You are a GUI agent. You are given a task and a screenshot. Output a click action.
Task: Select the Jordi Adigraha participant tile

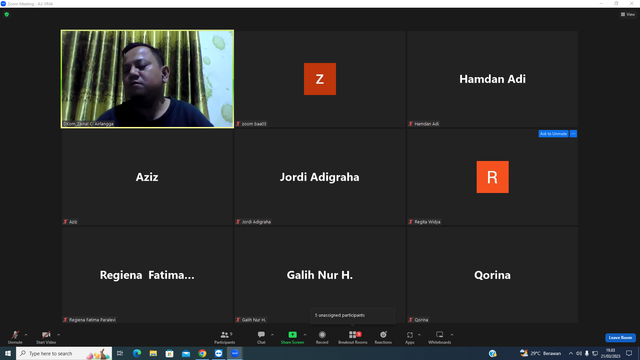click(x=320, y=177)
